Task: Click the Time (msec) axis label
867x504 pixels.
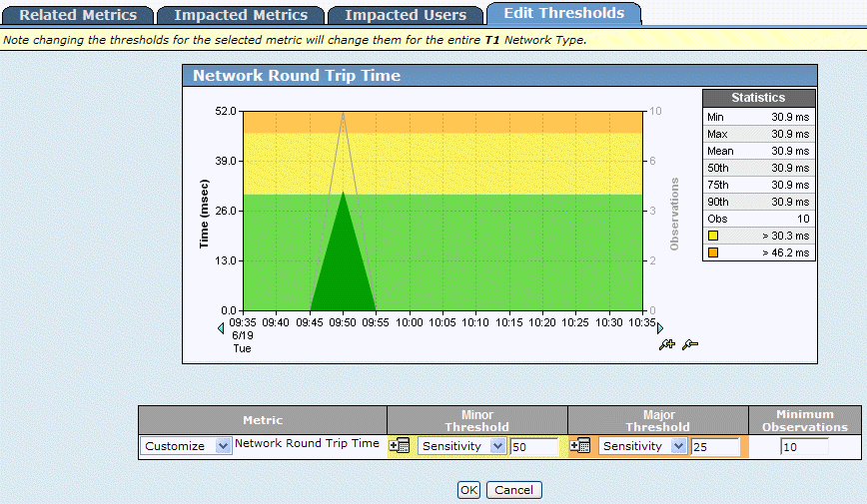Action: tap(204, 214)
